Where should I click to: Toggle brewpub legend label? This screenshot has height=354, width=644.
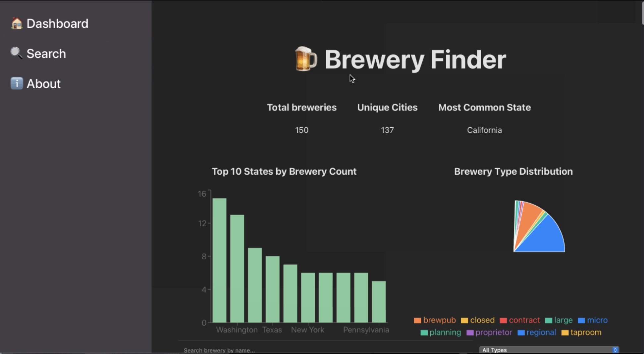(x=440, y=320)
